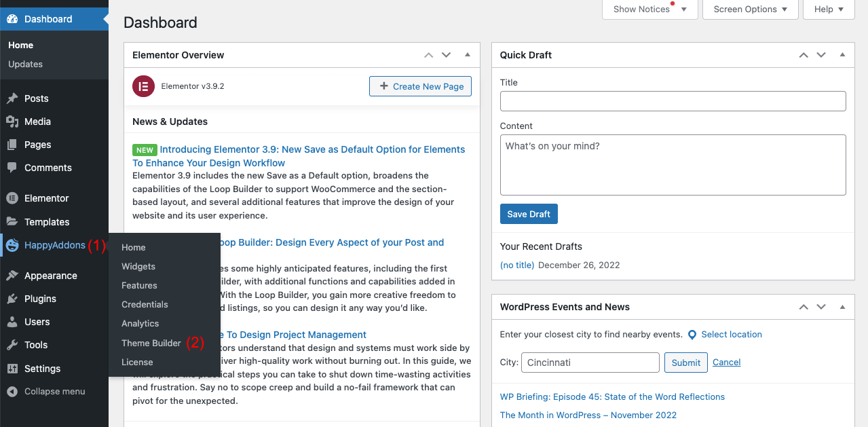Open Features in HappyAddons submenu
The image size is (868, 427).
point(139,286)
